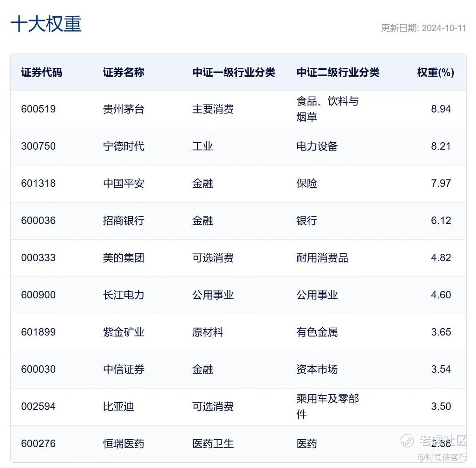The width and height of the screenshot is (476, 468).
Task: Select the 证券名称 column header
Action: click(124, 73)
